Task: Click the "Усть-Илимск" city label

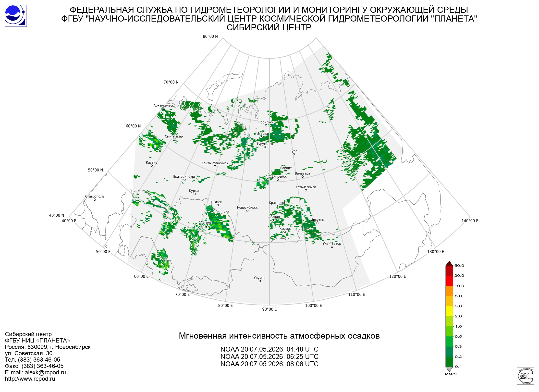Action: point(306,187)
